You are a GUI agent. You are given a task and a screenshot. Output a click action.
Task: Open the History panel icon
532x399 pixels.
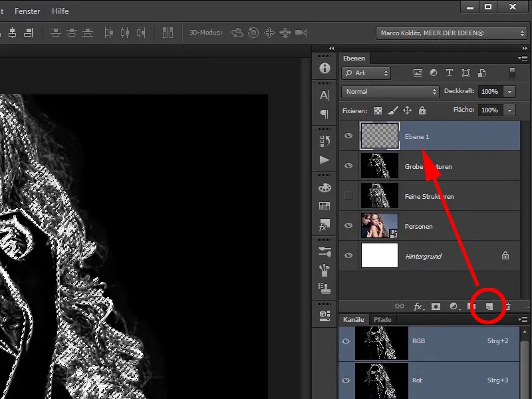(x=325, y=141)
